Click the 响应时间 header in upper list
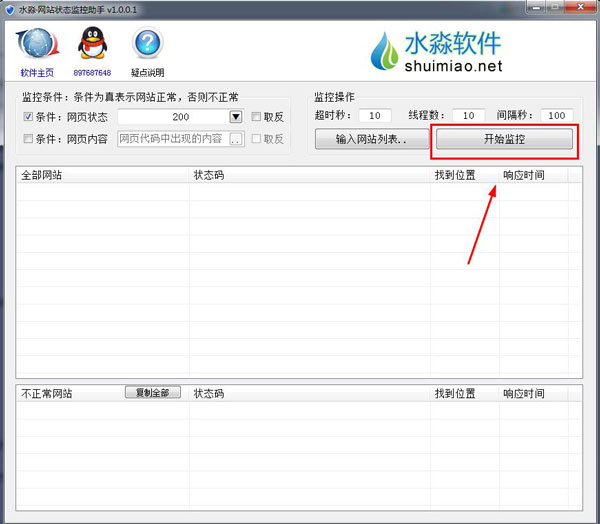 click(523, 175)
